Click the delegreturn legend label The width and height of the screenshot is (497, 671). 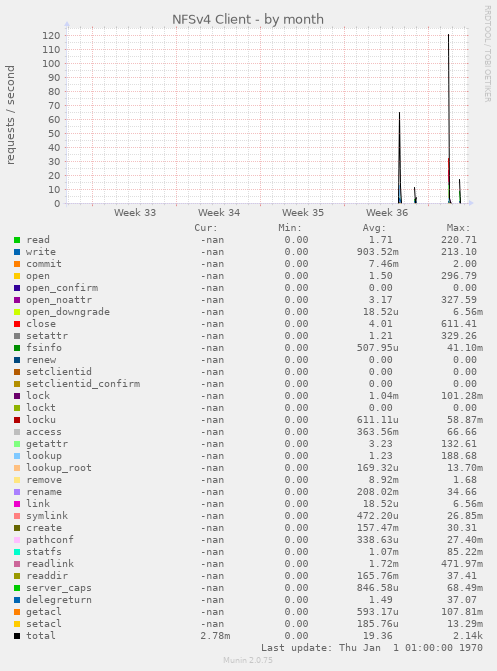[59, 600]
